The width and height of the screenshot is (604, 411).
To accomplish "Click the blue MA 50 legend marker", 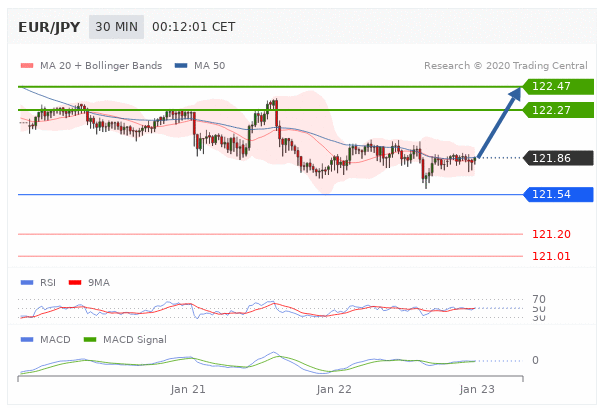I will point(180,66).
